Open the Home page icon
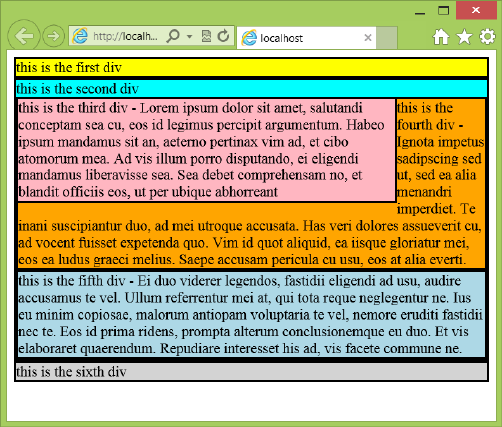Viewport: 502px width, 427px height. tap(441, 36)
